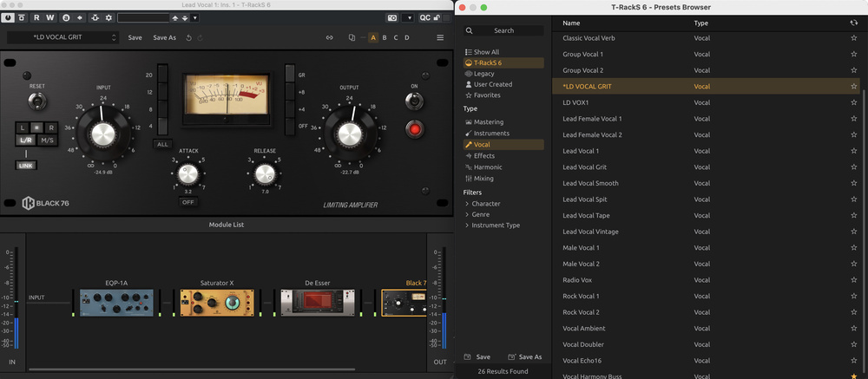Click the INPUT knob
The image size is (868, 379).
(x=103, y=134)
